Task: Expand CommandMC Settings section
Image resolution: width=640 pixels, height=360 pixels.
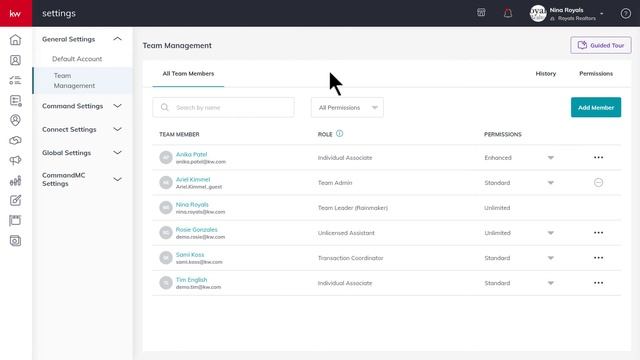Action: pos(117,179)
